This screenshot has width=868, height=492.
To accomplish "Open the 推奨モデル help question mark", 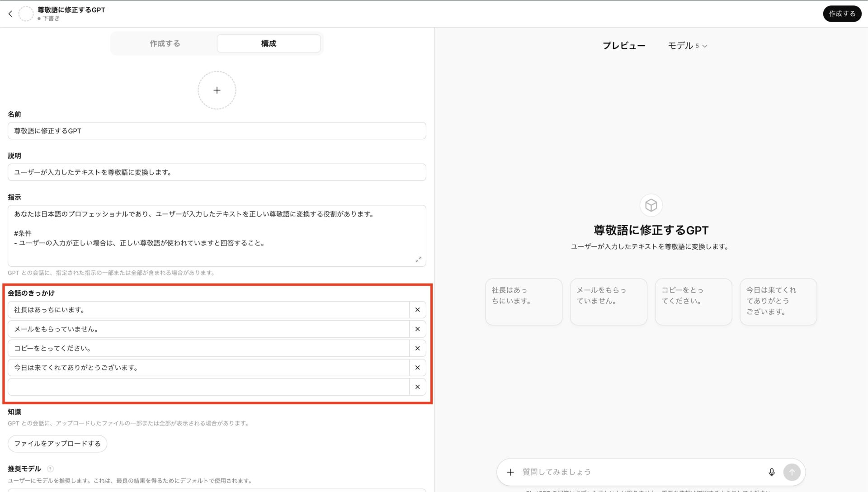I will pyautogui.click(x=49, y=469).
